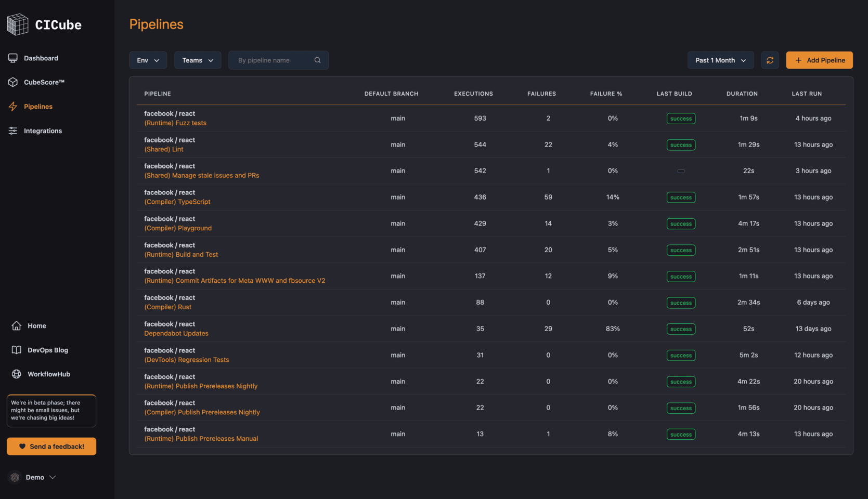Click the 13 days ago last run cell
This screenshot has width=868, height=499.
(813, 329)
